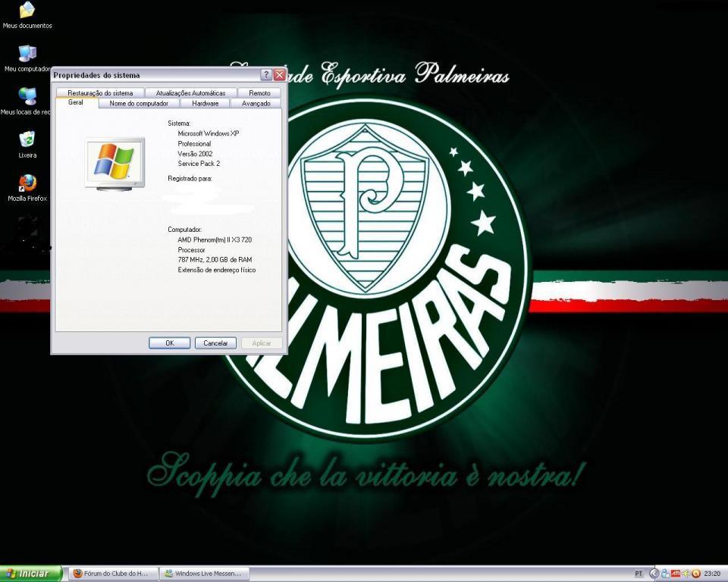This screenshot has width=728, height=582.
Task: Click the Cancelar button
Action: (x=215, y=343)
